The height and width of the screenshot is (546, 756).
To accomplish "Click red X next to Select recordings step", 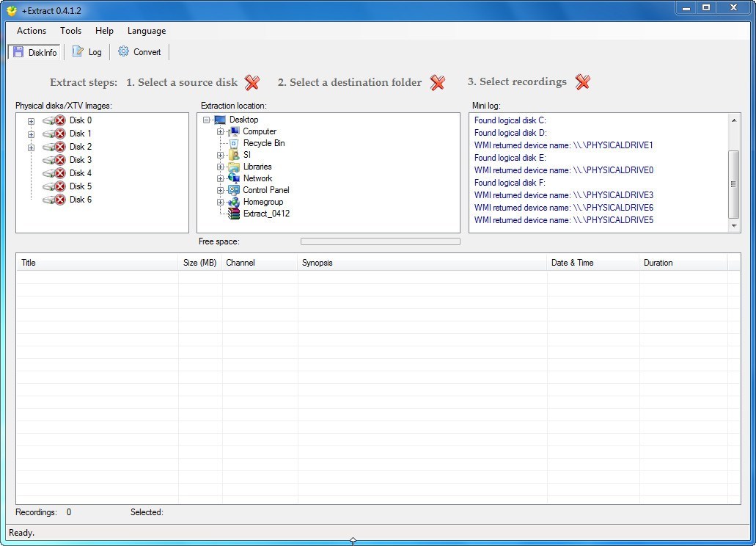I will 583,82.
